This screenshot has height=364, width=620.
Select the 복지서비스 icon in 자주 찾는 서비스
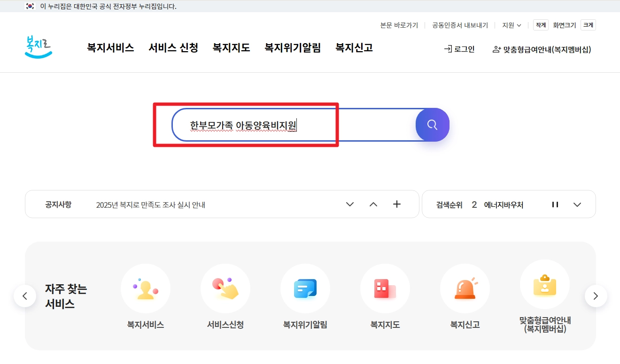coord(146,288)
